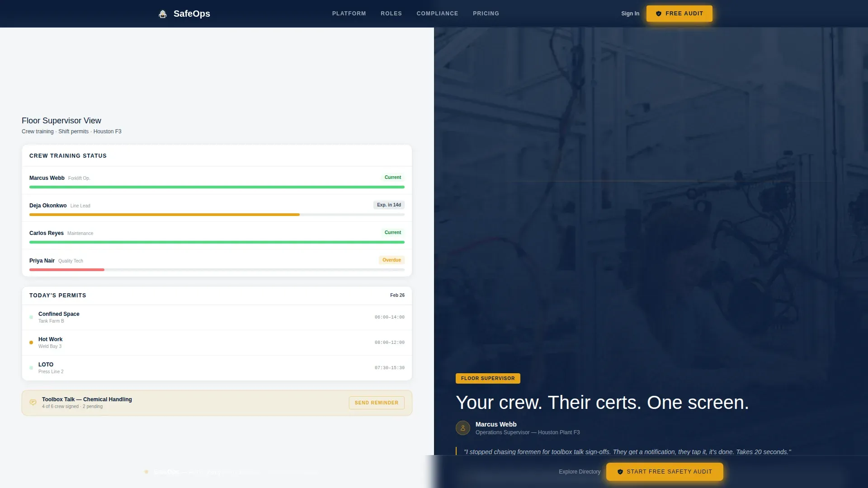Click the toolbox talk testimonial quote
This screenshot has height=488, width=868.
(627, 452)
